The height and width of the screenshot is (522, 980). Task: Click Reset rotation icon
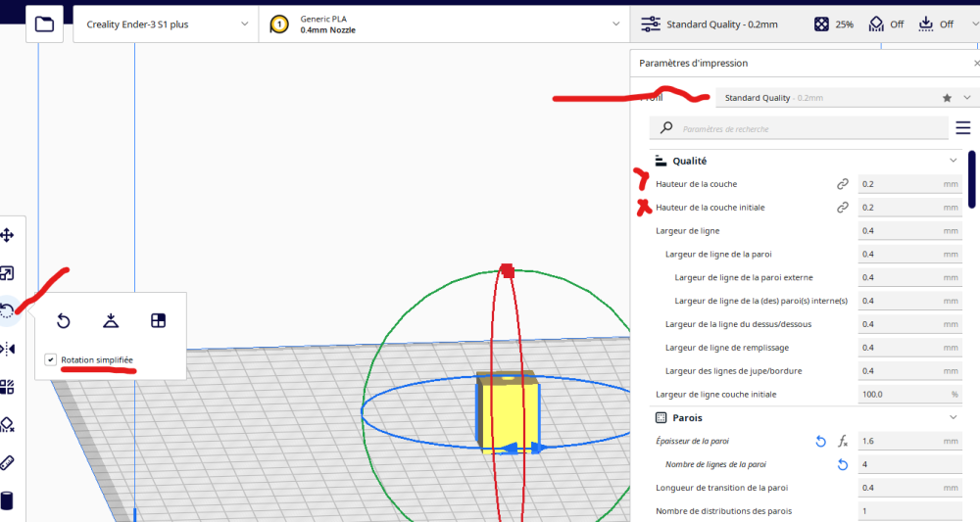(x=64, y=321)
